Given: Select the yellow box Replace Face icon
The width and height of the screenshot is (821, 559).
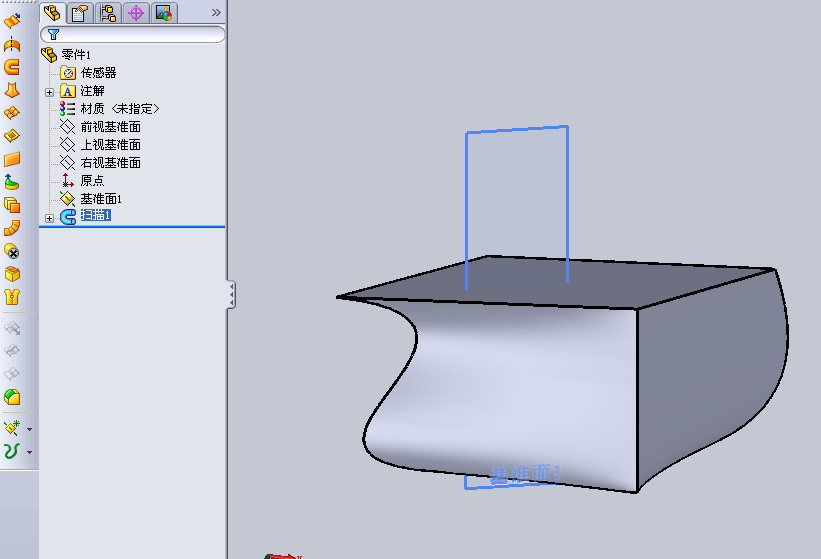Looking at the screenshot, I should coord(12,274).
